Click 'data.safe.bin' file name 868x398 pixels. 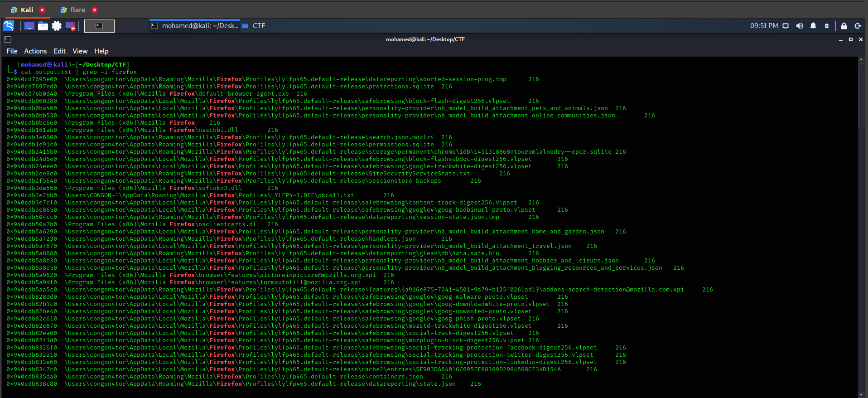tap(476, 253)
